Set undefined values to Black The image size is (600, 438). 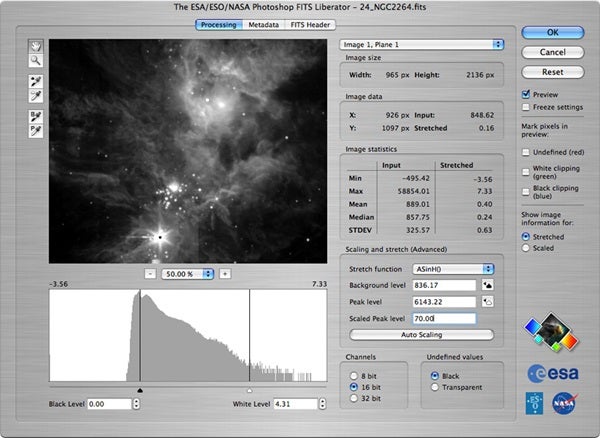[435, 376]
